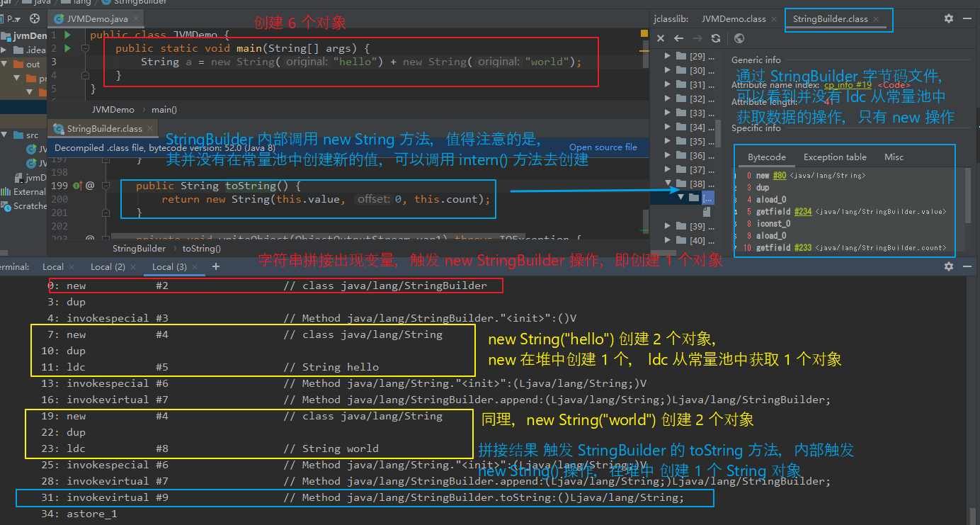
Task: Collapse the out folder in Project tree
Action: tap(5, 64)
